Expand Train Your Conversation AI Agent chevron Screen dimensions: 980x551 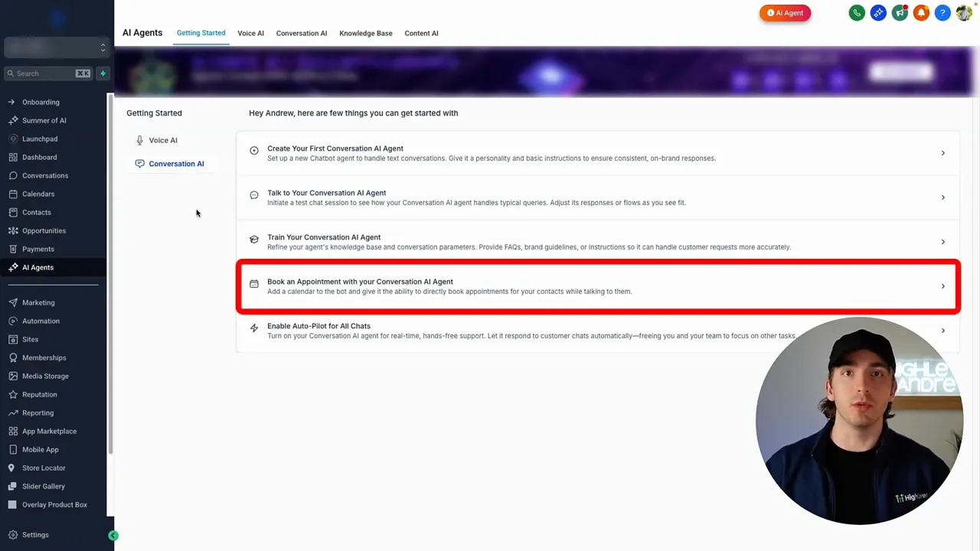coord(942,242)
